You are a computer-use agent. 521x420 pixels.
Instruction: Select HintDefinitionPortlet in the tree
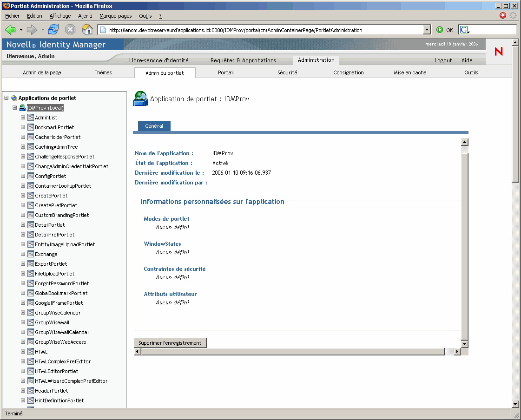tap(59, 401)
